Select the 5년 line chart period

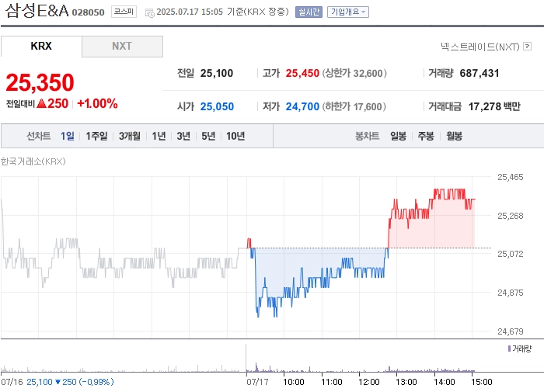(208, 136)
